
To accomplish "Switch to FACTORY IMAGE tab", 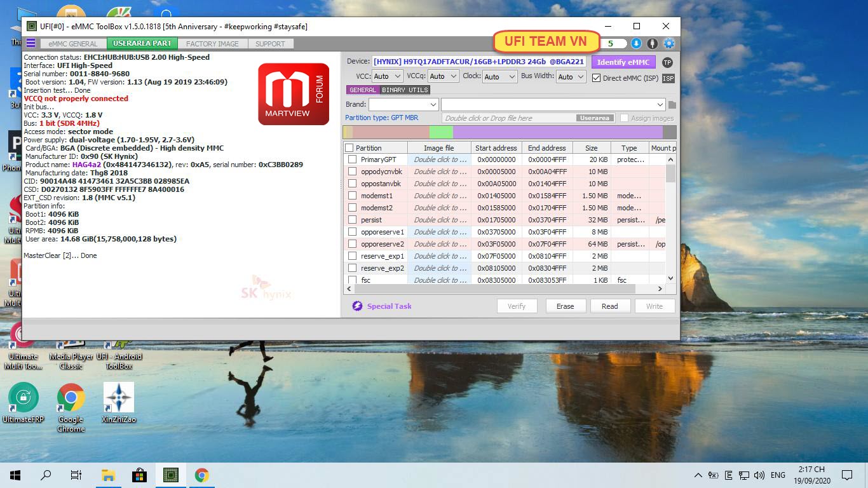I will coord(212,44).
